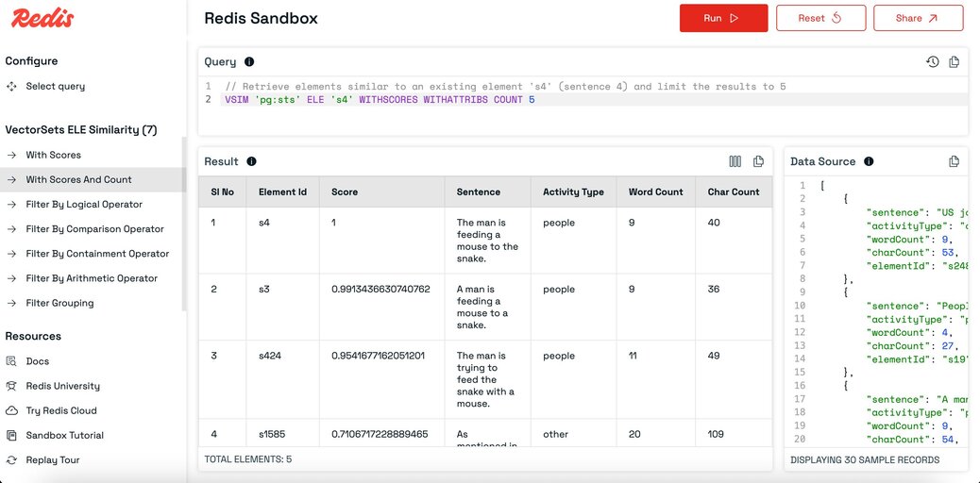Copy the query using the Query panel copy icon

(954, 62)
